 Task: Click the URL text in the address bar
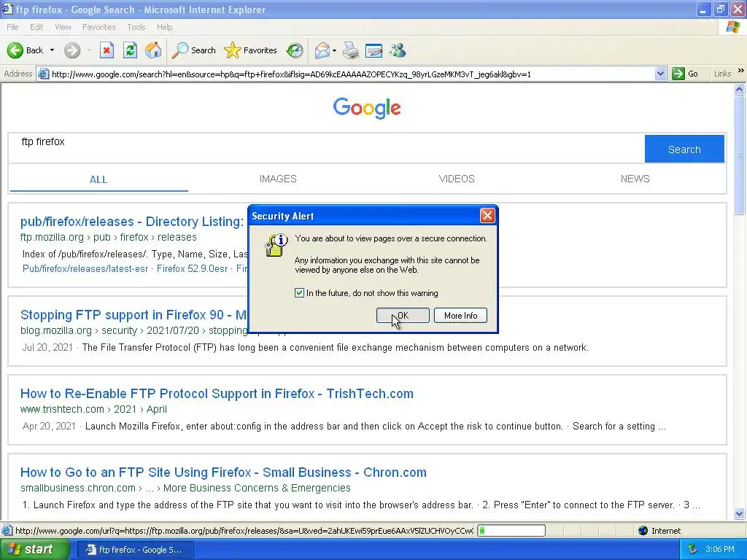coord(291,74)
